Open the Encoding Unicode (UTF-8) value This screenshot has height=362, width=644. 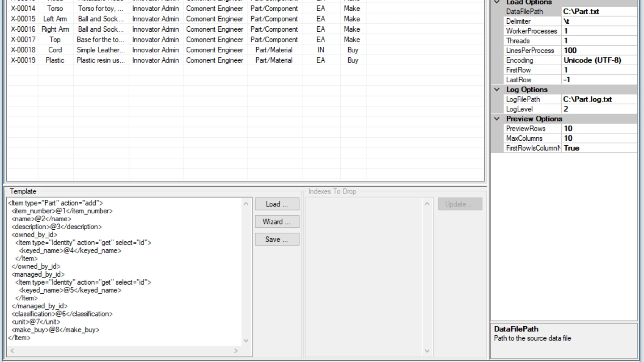click(599, 60)
